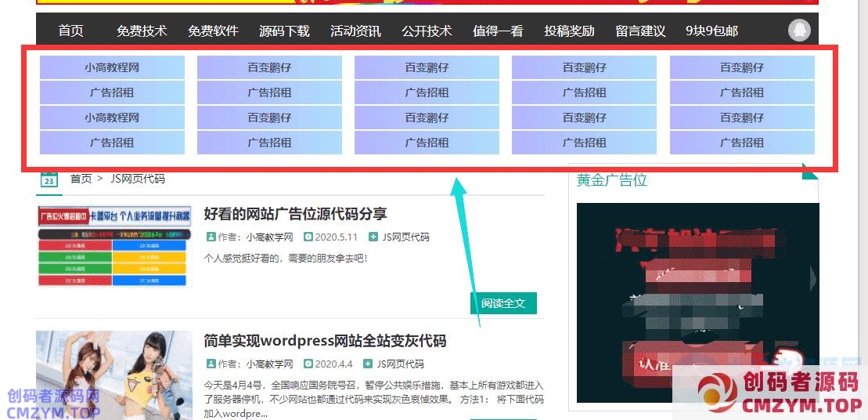Click the 首页 breadcrumb link above articles

point(81,179)
